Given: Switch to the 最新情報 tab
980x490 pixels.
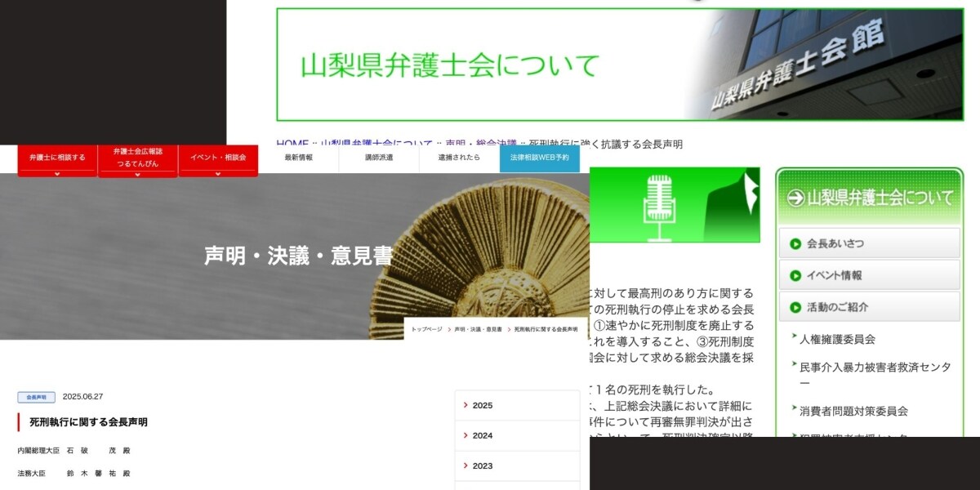Looking at the screenshot, I should coord(298,159).
